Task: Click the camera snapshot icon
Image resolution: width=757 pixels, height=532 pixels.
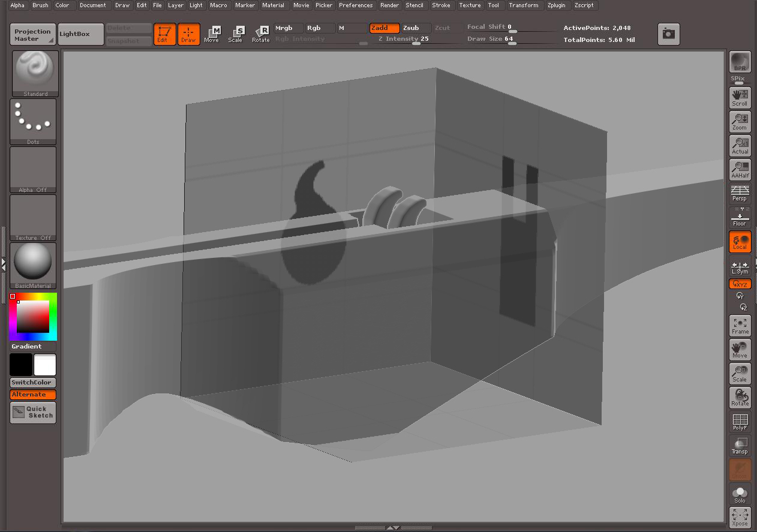Action: pos(668,34)
